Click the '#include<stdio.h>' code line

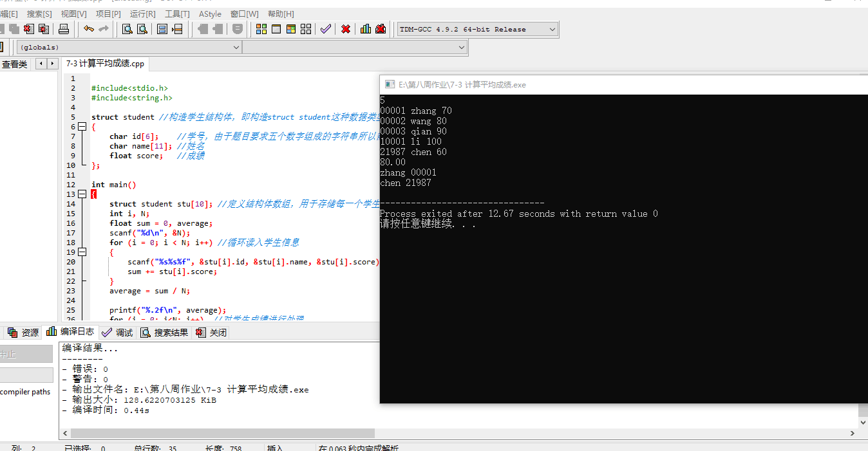pos(129,88)
